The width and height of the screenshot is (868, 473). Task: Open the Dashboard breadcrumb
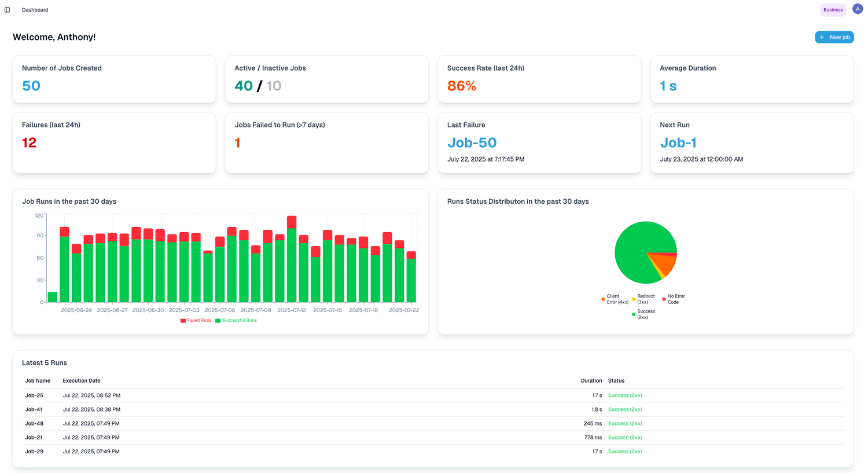click(x=35, y=10)
